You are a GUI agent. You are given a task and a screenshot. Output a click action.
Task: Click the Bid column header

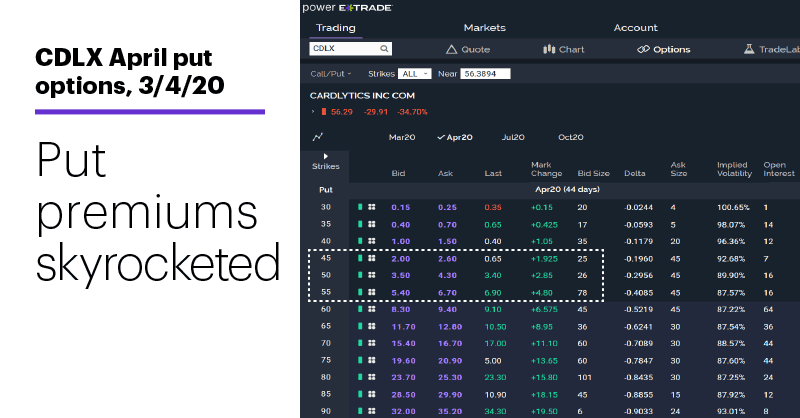[398, 174]
